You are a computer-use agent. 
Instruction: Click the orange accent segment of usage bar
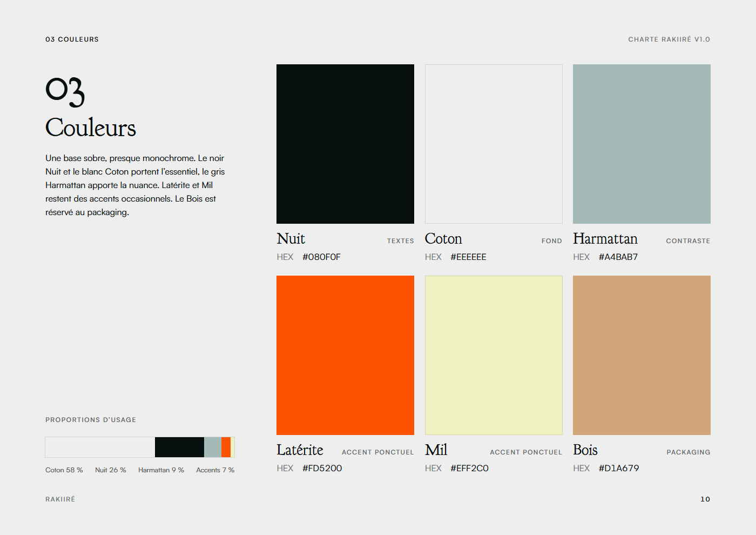pyautogui.click(x=226, y=447)
